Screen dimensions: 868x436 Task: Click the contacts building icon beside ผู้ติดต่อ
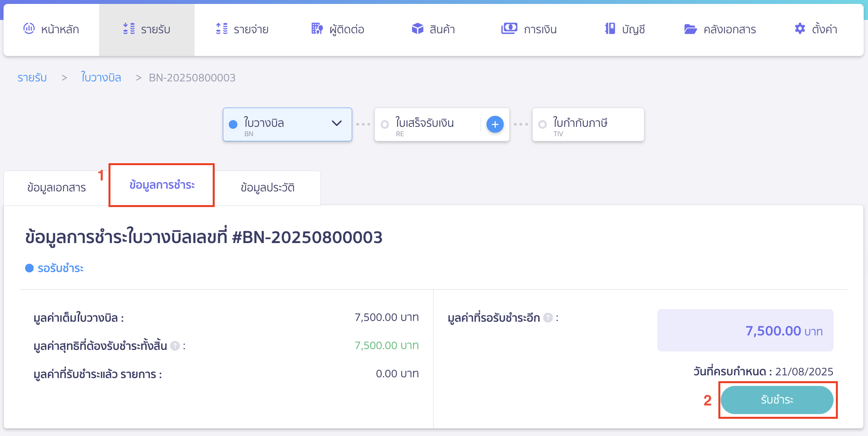(x=317, y=29)
